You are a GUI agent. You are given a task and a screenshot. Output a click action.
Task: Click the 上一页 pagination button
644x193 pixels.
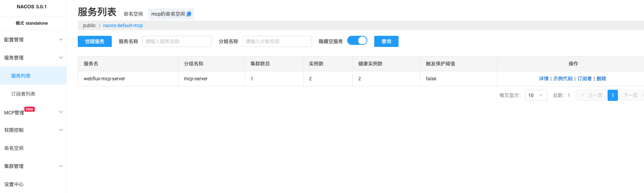click(591, 95)
